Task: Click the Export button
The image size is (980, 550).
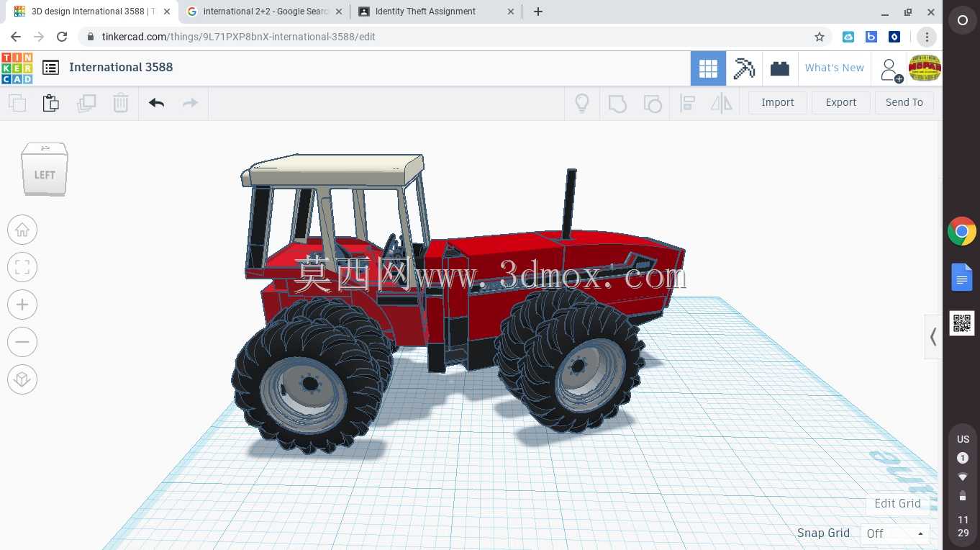Action: pyautogui.click(x=841, y=103)
